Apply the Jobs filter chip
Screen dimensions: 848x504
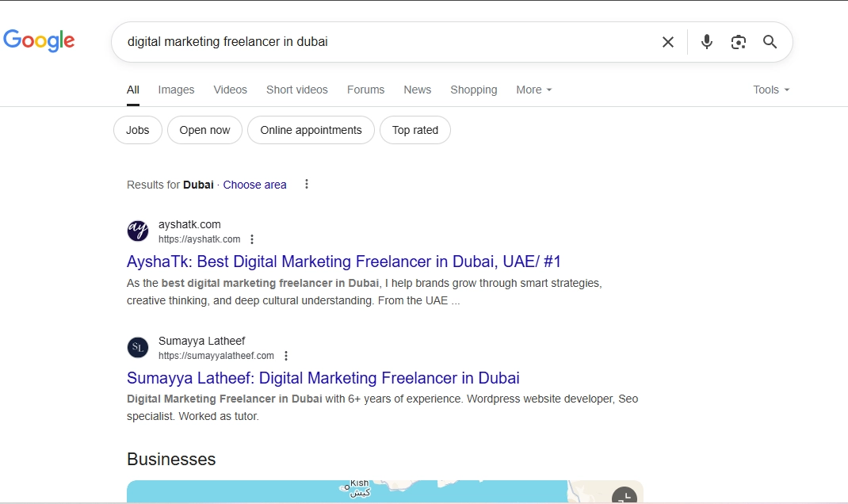tap(138, 130)
